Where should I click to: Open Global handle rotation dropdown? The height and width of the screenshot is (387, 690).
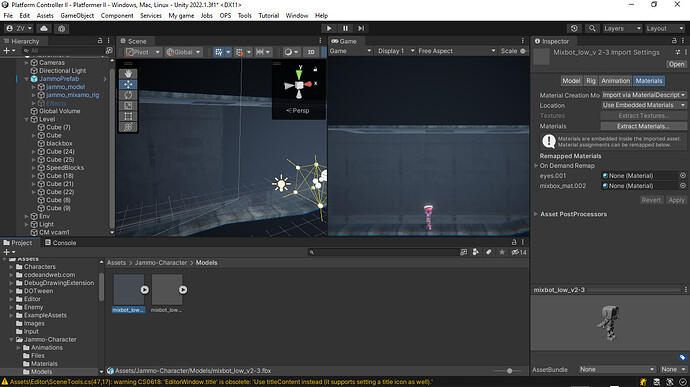[x=184, y=52]
